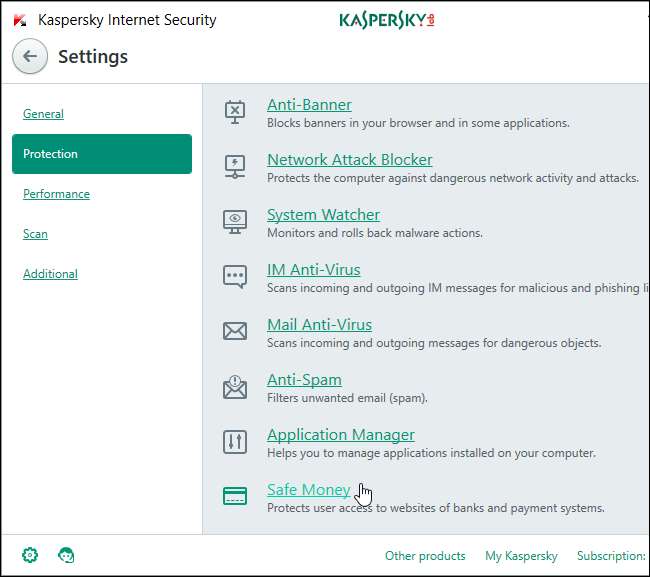
Task: Click the System Watcher eye monitor icon
Action: (235, 222)
